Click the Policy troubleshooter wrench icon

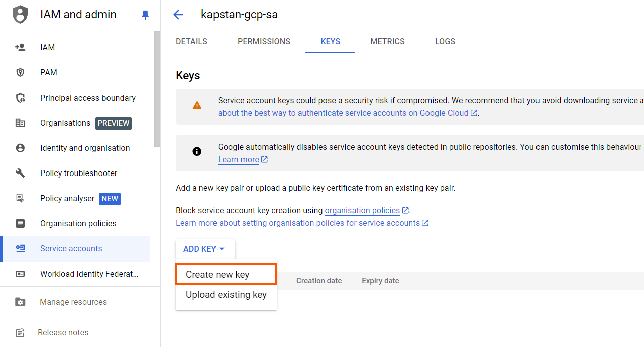click(20, 173)
